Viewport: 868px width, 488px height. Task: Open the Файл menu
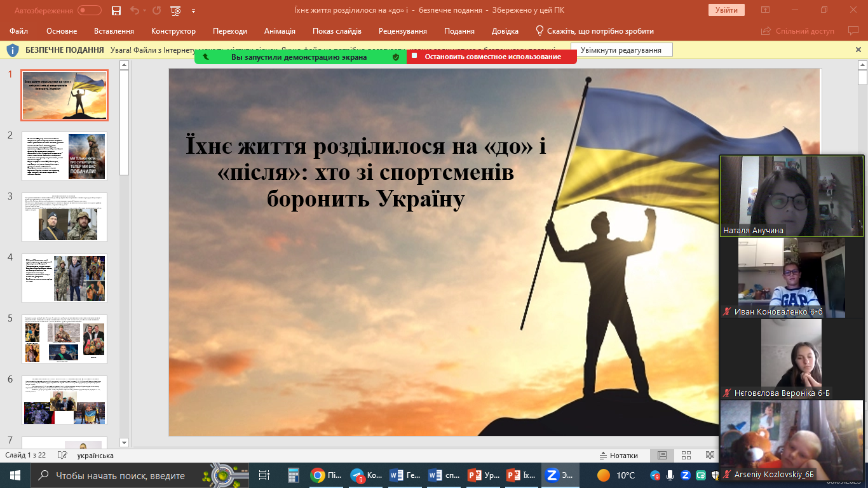(19, 31)
